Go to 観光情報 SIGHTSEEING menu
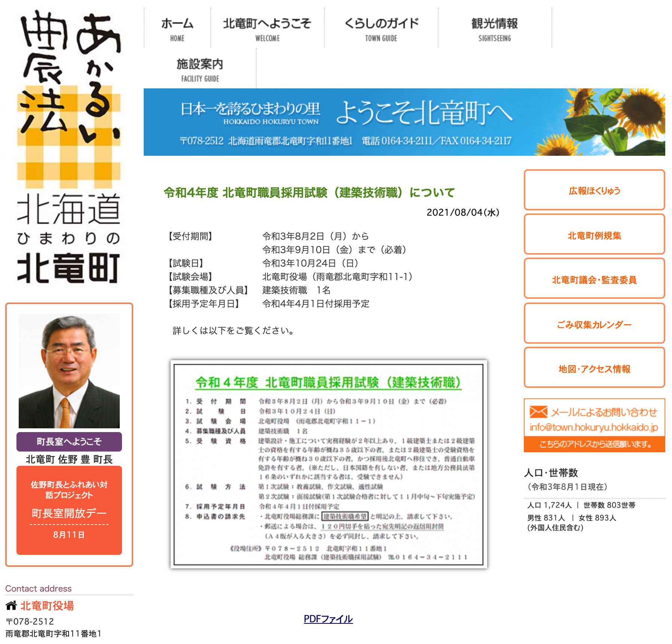672x644 pixels. (x=494, y=29)
